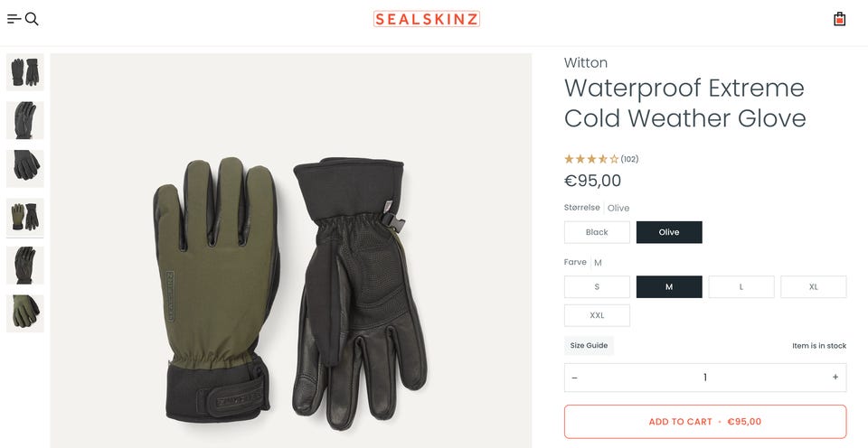Choose size S

(597, 287)
